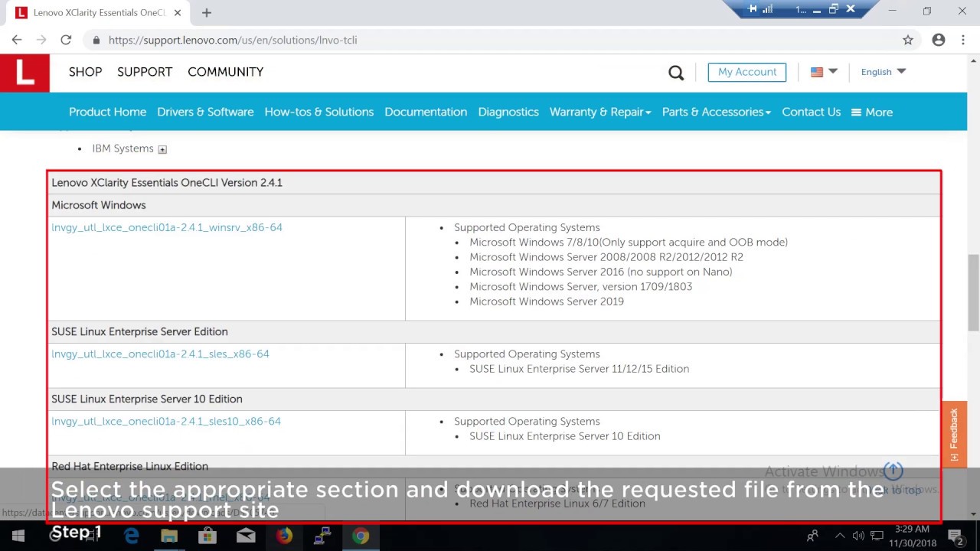Expand the Parts & Accessories menu
The width and height of the screenshot is (980, 551).
coord(717,112)
